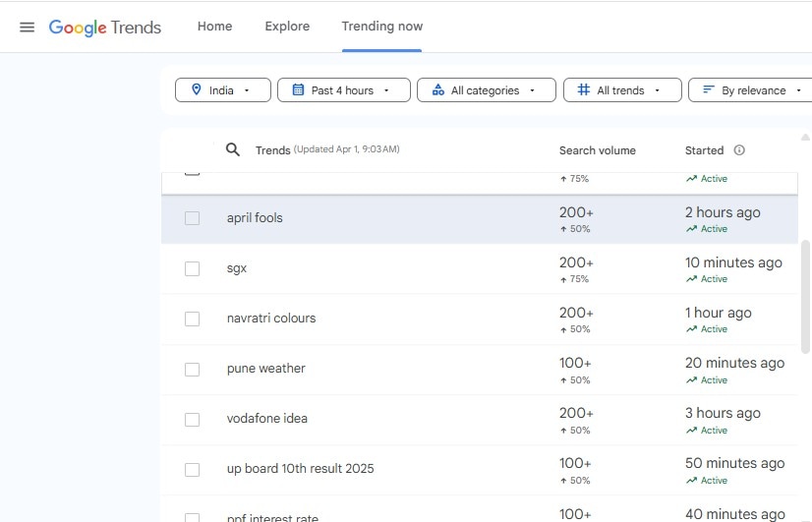Expand the Past 4 hours dropdown
Viewport: 812px width, 522px height.
(x=342, y=90)
